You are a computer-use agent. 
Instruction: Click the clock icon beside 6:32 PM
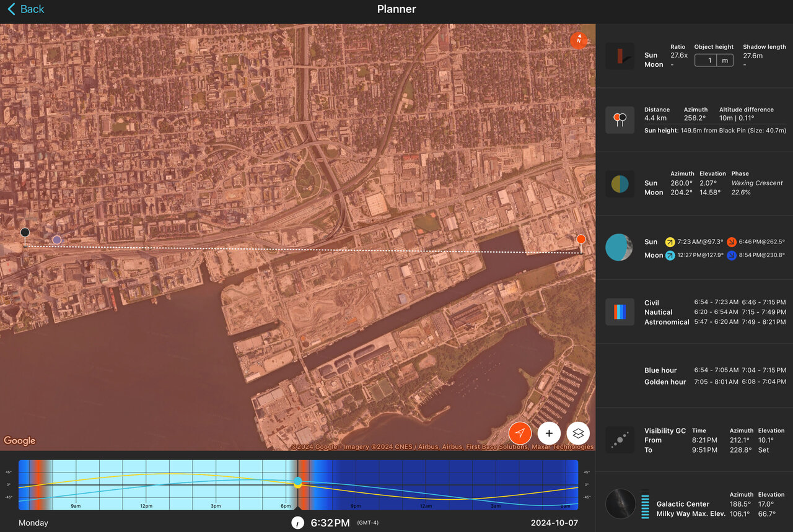(298, 523)
